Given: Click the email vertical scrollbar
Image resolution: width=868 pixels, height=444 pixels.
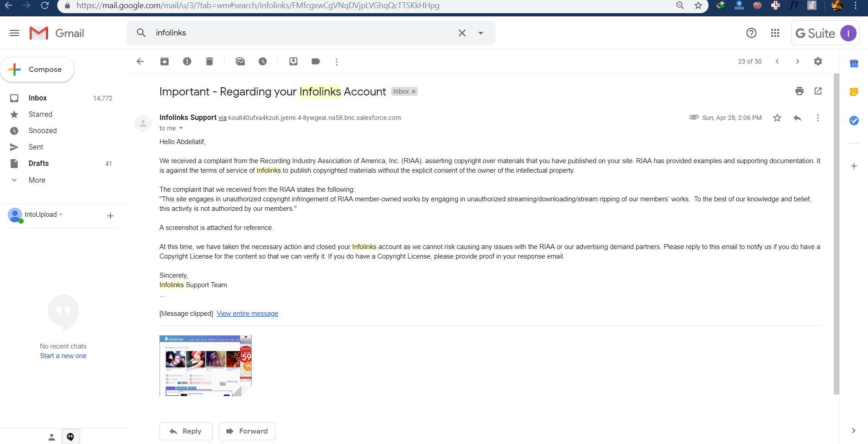Looking at the screenshot, I should [x=837, y=234].
